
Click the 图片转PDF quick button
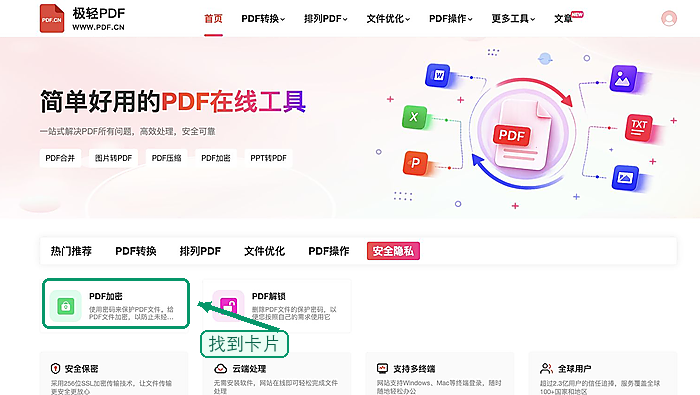113,158
